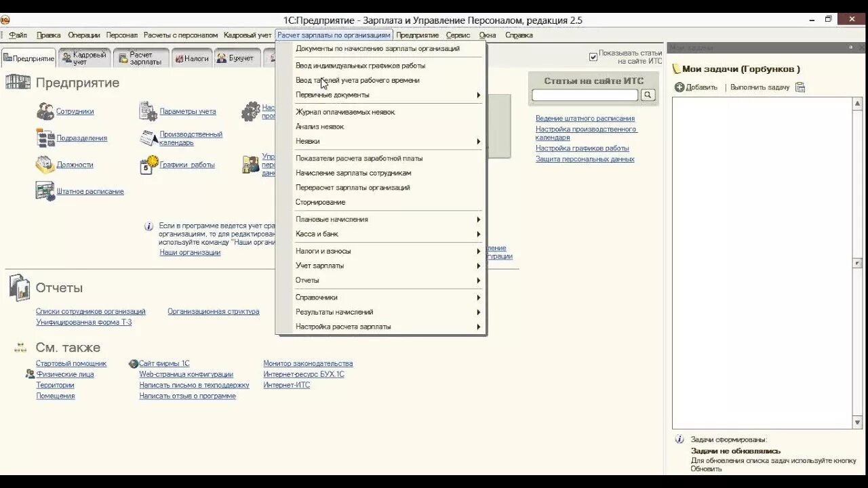Open the Сервис menu
The width and height of the screenshot is (868, 488).
458,35
